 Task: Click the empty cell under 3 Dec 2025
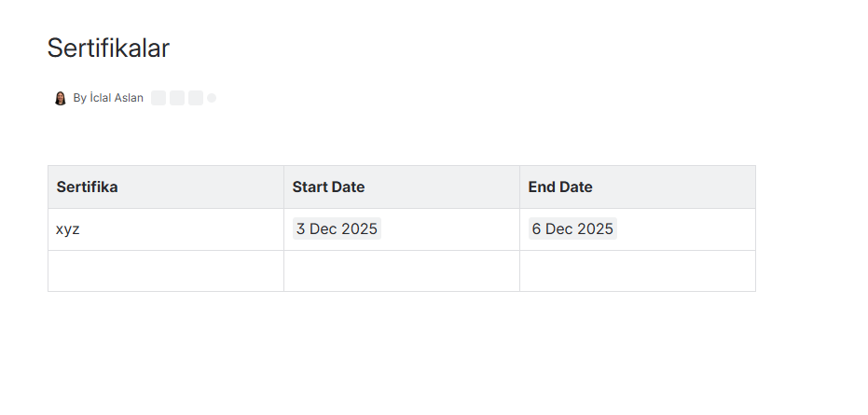coord(402,271)
